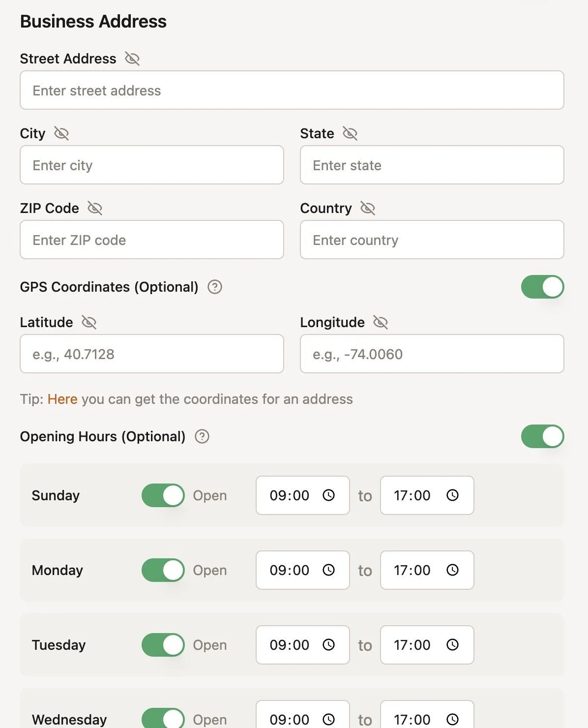Turn off the Opening Hours switch
The image size is (588, 728).
542,437
